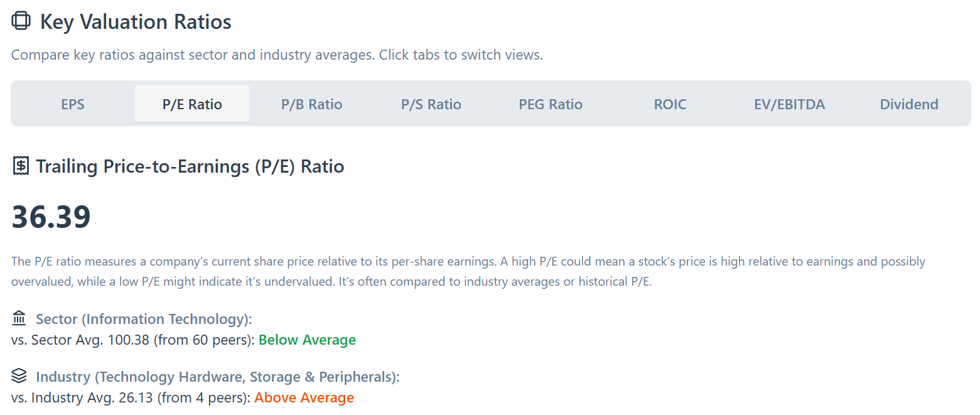The image size is (980, 415).
Task: Show the P/S Ratio view
Action: tap(431, 104)
